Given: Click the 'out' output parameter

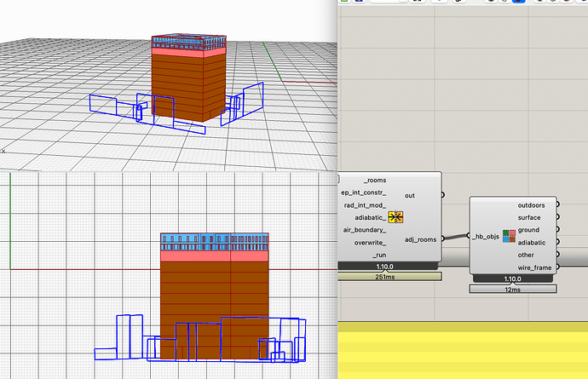Looking at the screenshot, I should [410, 195].
